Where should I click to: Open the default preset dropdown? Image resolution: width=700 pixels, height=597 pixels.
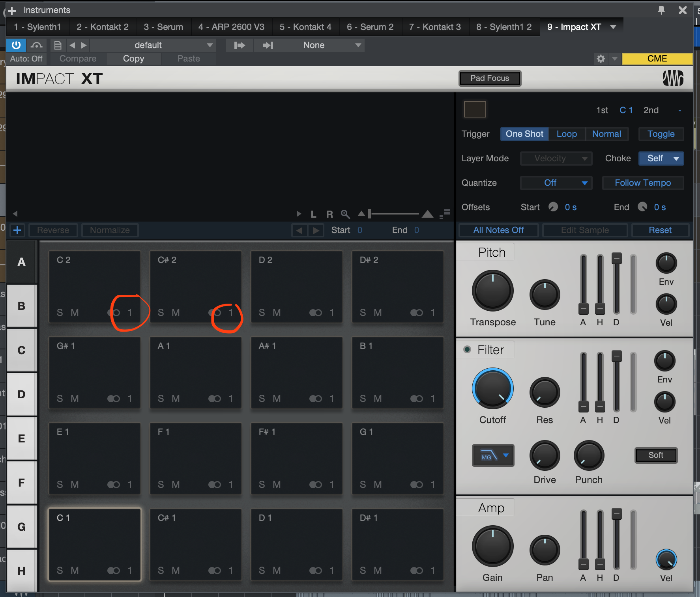click(x=152, y=45)
